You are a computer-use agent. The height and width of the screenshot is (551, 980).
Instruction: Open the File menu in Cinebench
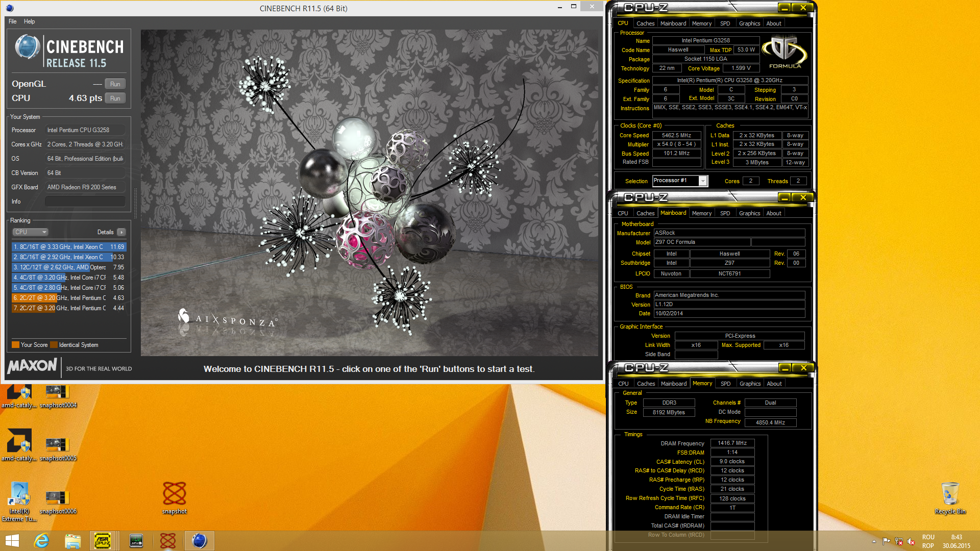tap(13, 21)
